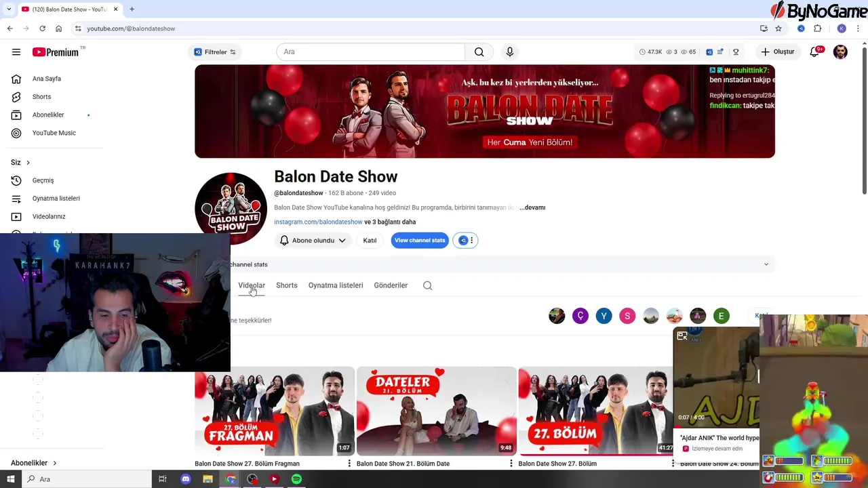Open options for Balon Date Show 21. Bölüm Date
This screenshot has width=868, height=488.
[x=511, y=464]
